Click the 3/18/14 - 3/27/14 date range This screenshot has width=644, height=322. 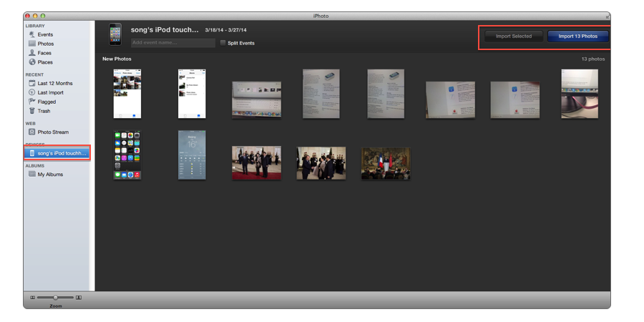[226, 30]
